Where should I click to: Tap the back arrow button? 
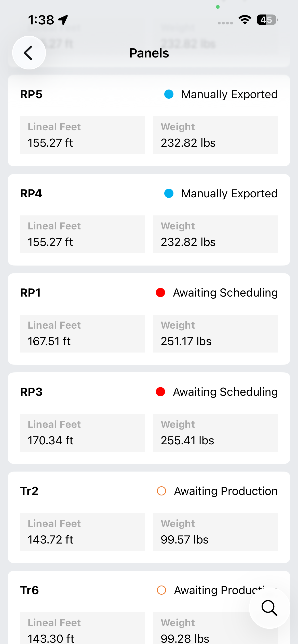click(29, 53)
